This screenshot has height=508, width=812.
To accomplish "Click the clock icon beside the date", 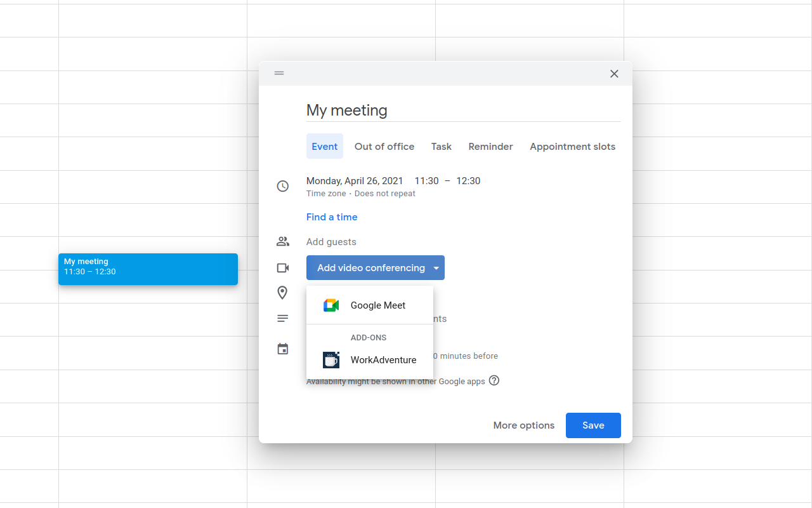I will tap(283, 186).
